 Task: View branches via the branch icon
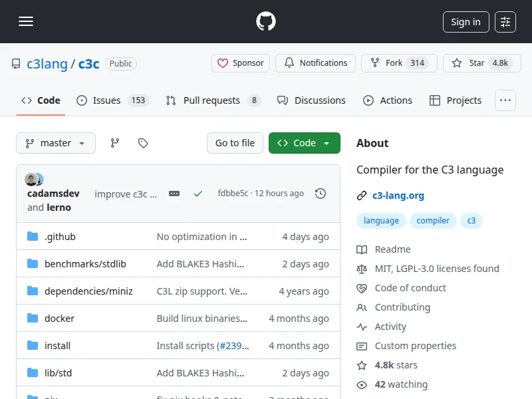115,143
